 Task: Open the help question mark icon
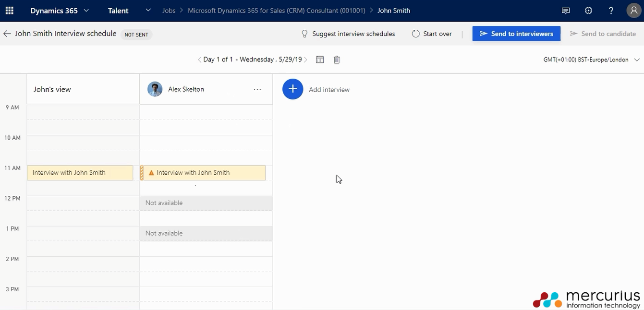pyautogui.click(x=611, y=11)
